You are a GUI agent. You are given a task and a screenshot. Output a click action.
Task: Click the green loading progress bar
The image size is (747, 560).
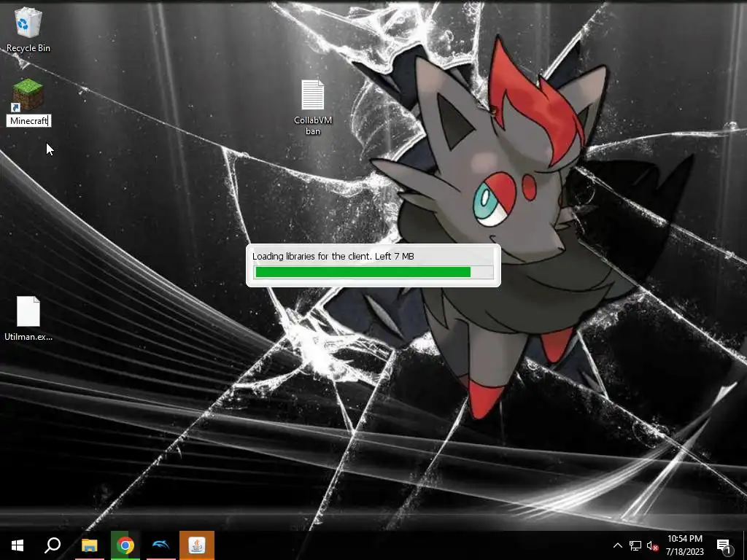tap(374, 272)
